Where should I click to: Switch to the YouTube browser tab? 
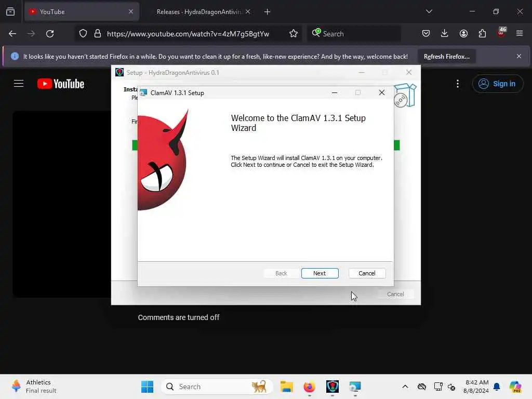click(x=82, y=12)
